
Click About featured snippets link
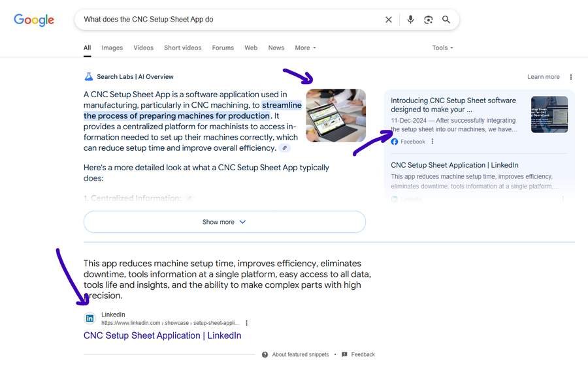301,354
